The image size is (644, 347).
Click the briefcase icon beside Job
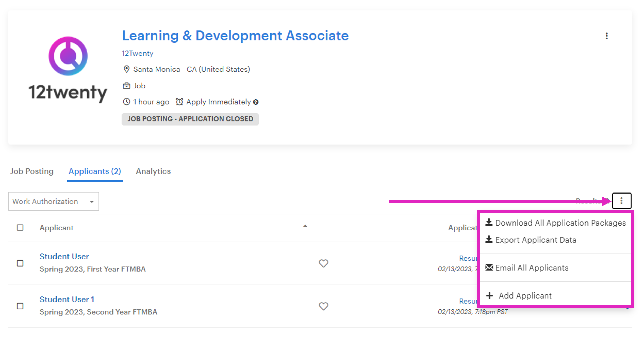(x=126, y=86)
